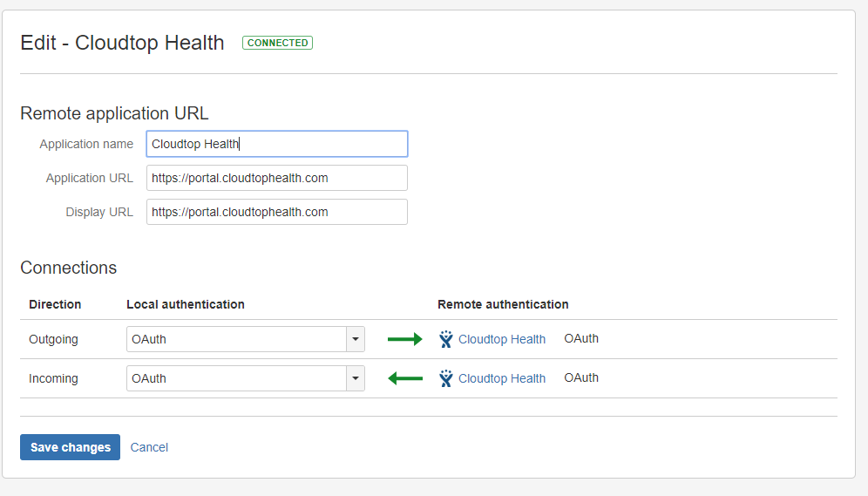The height and width of the screenshot is (496, 868).
Task: Click the Application URL input field
Action: [x=277, y=178]
